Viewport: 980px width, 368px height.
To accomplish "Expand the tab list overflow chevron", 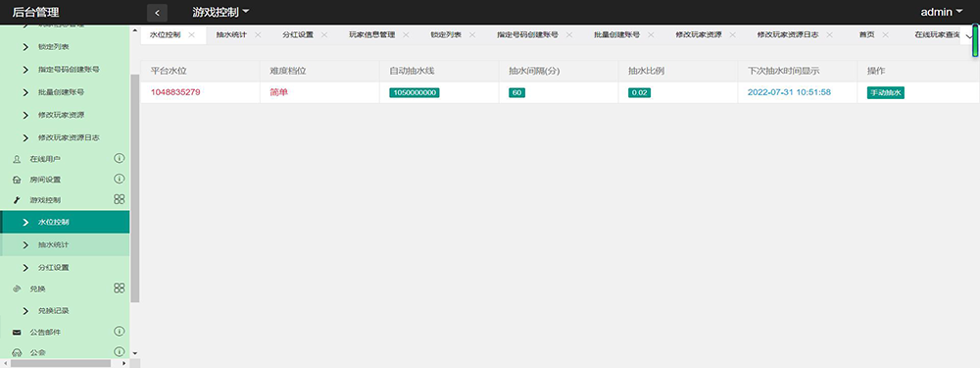I will (969, 35).
